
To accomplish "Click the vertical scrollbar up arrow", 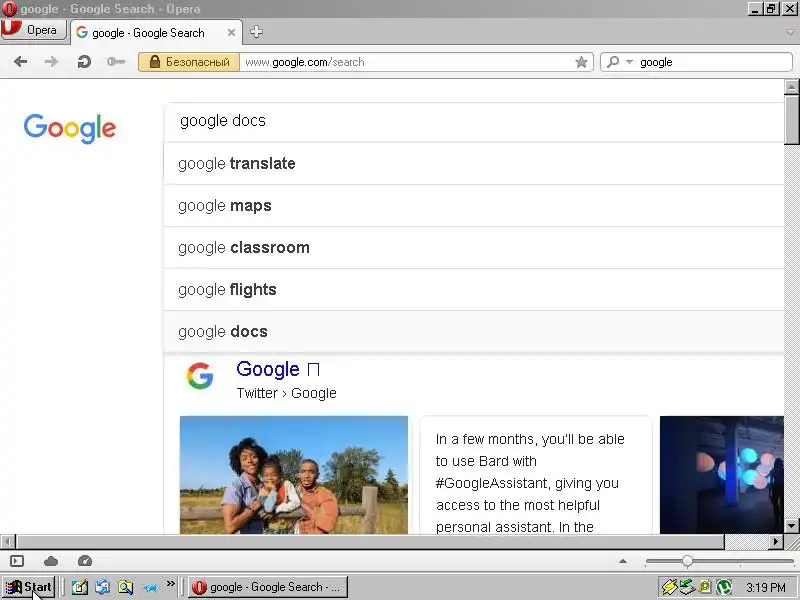I will [x=791, y=87].
